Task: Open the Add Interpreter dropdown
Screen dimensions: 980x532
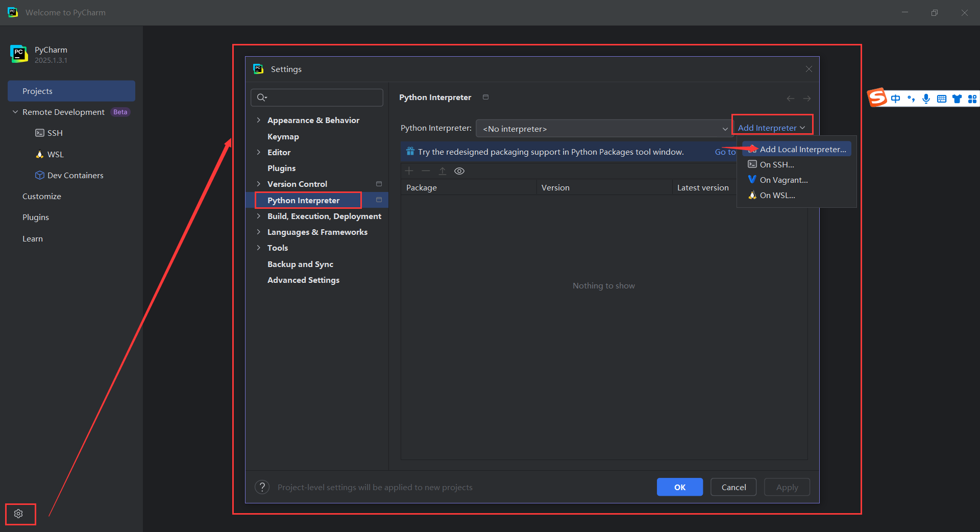Action: [x=772, y=128]
